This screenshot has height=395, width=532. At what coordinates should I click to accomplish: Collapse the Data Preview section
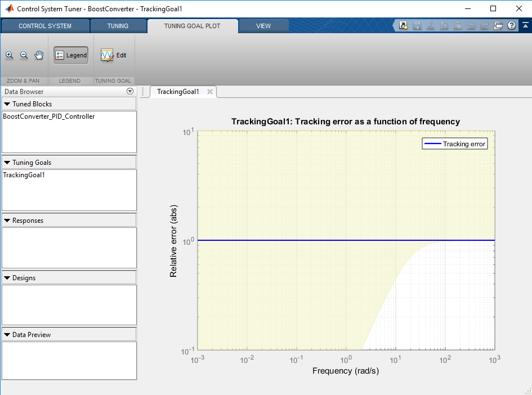coord(7,335)
